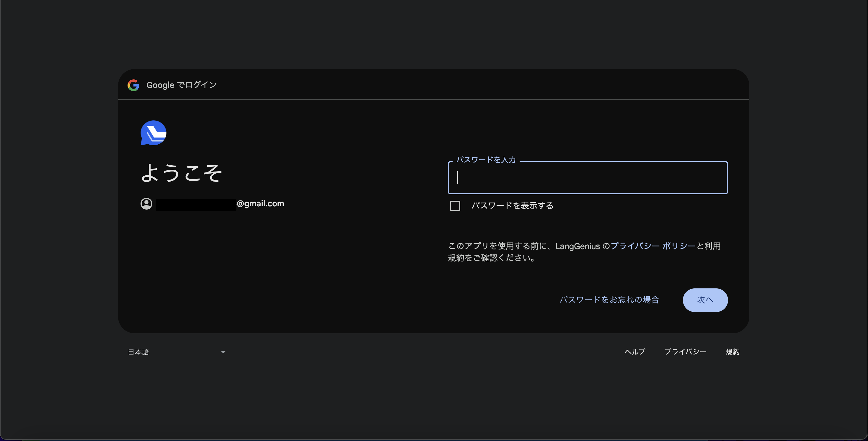Open the パスワードをお忘れの場合 link

610,300
